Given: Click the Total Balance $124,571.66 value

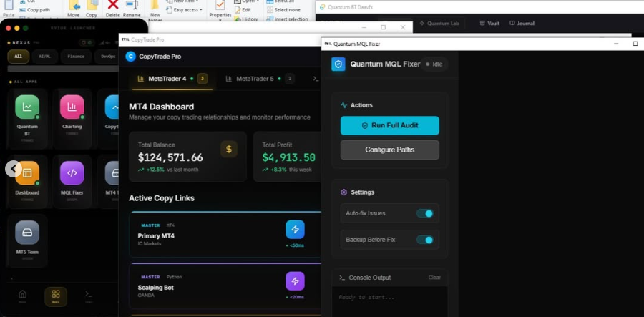Looking at the screenshot, I should tap(170, 157).
